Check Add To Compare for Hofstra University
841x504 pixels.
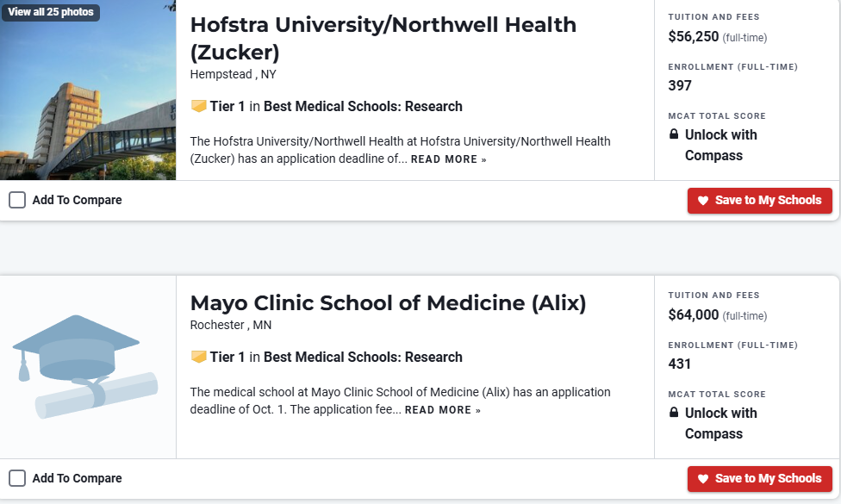(17, 201)
